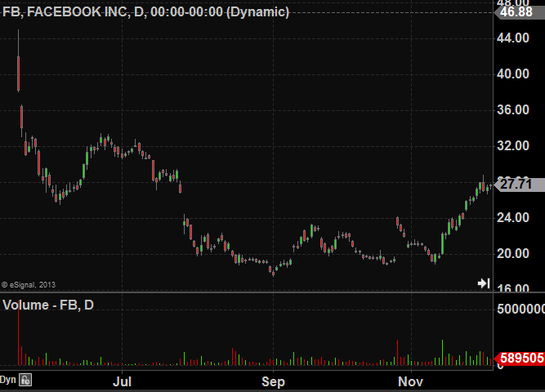
Task: Click the Volume - FB, D study label
Action: pos(48,305)
